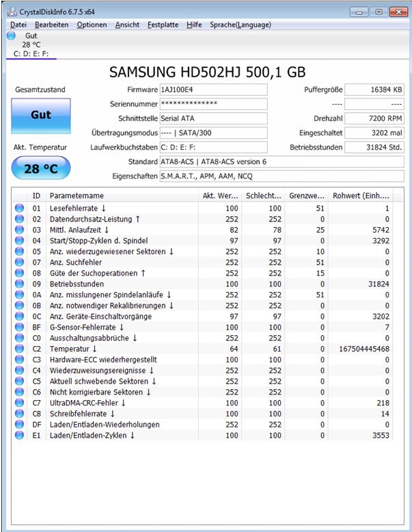Click the Eingeschaltet field showing 3202 mal
The width and height of the screenshot is (412, 532).
click(x=374, y=133)
